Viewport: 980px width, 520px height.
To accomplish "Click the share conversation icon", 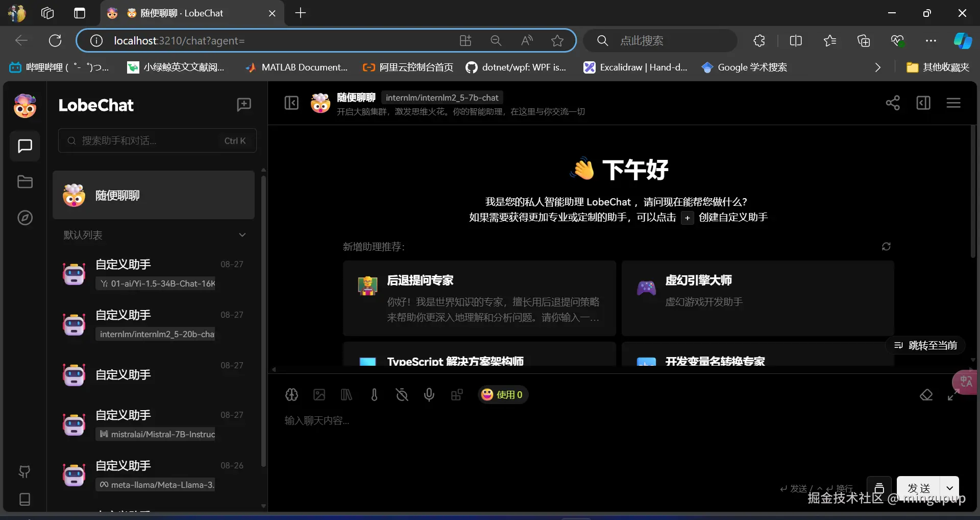I will pos(893,103).
